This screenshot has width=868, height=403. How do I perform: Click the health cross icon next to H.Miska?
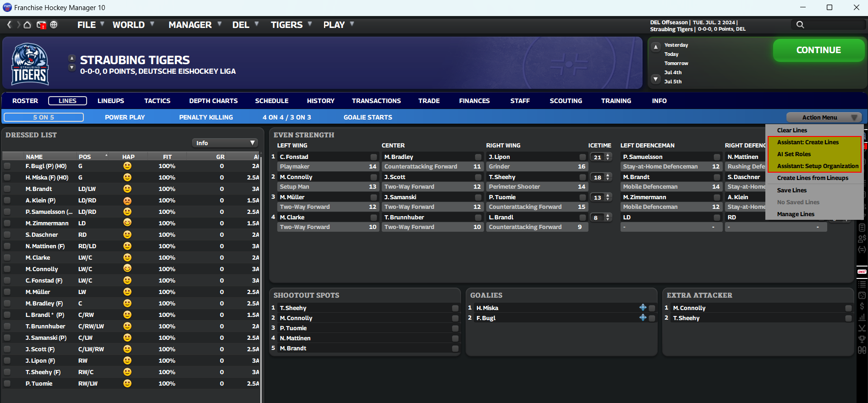[x=643, y=308]
